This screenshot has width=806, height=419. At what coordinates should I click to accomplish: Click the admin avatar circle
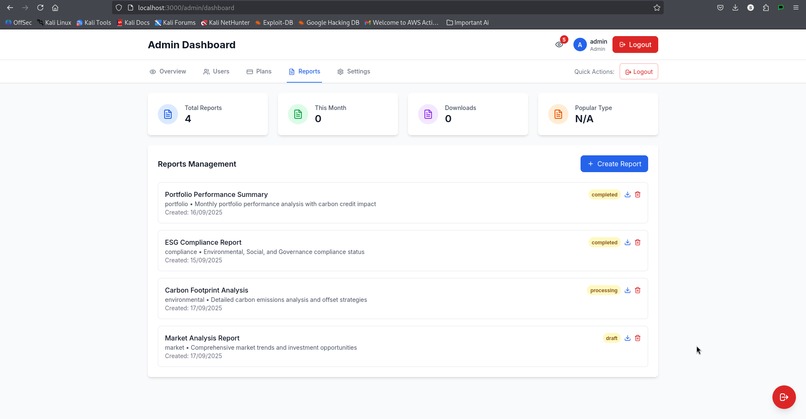580,45
